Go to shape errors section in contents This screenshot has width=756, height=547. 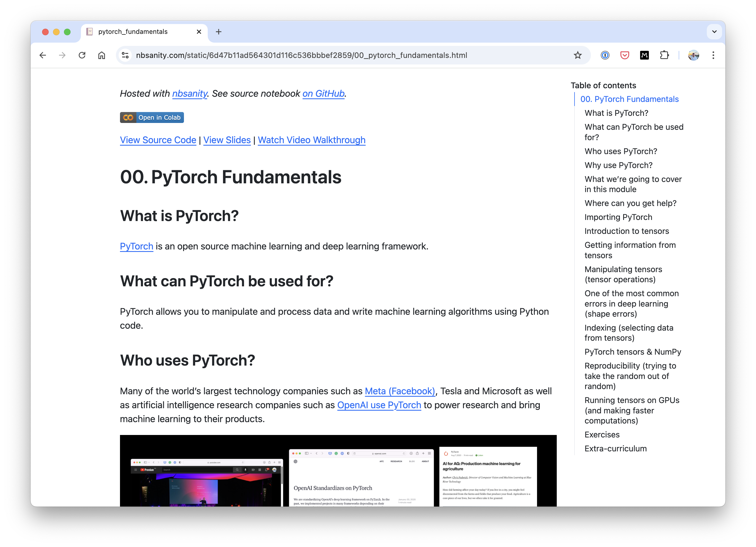(x=631, y=304)
